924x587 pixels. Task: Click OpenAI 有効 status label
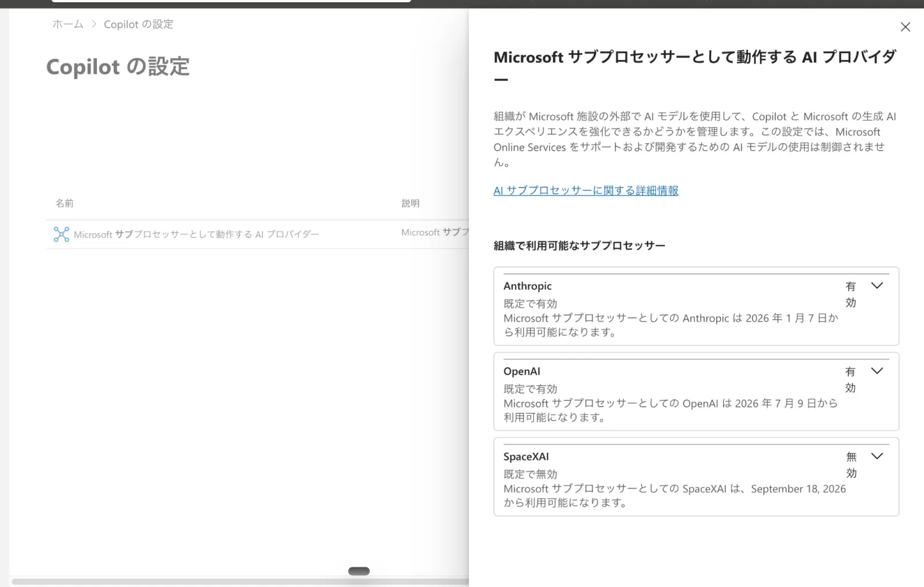(x=851, y=380)
